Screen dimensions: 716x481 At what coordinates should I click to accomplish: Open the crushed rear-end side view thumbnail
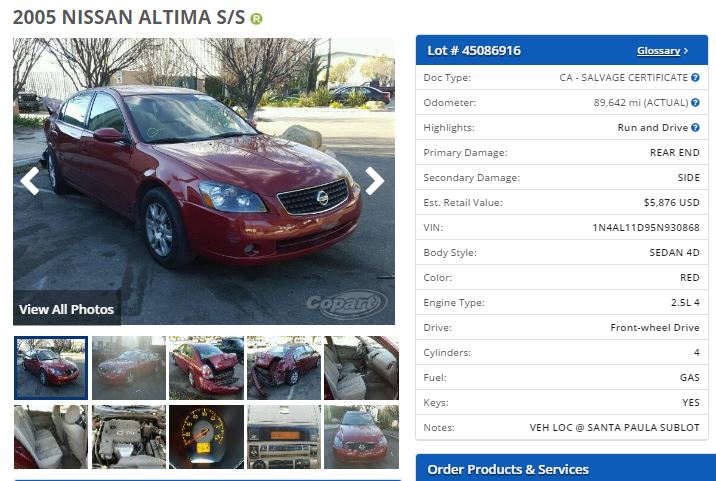click(284, 368)
